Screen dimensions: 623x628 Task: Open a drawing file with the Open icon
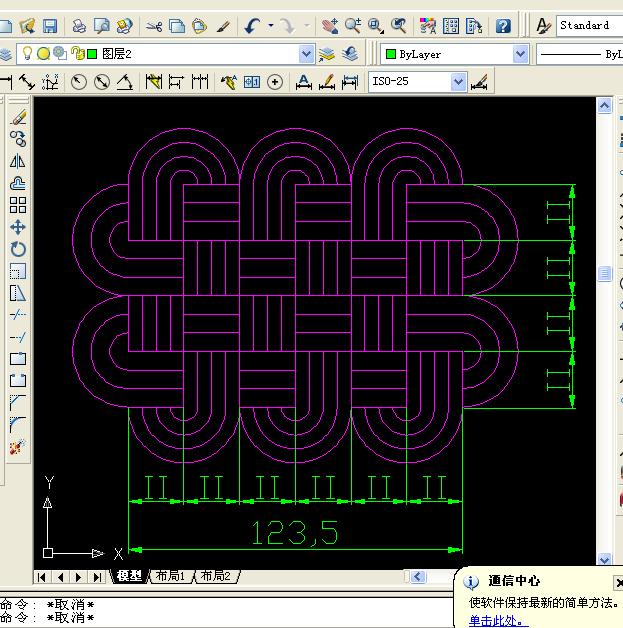pyautogui.click(x=28, y=26)
